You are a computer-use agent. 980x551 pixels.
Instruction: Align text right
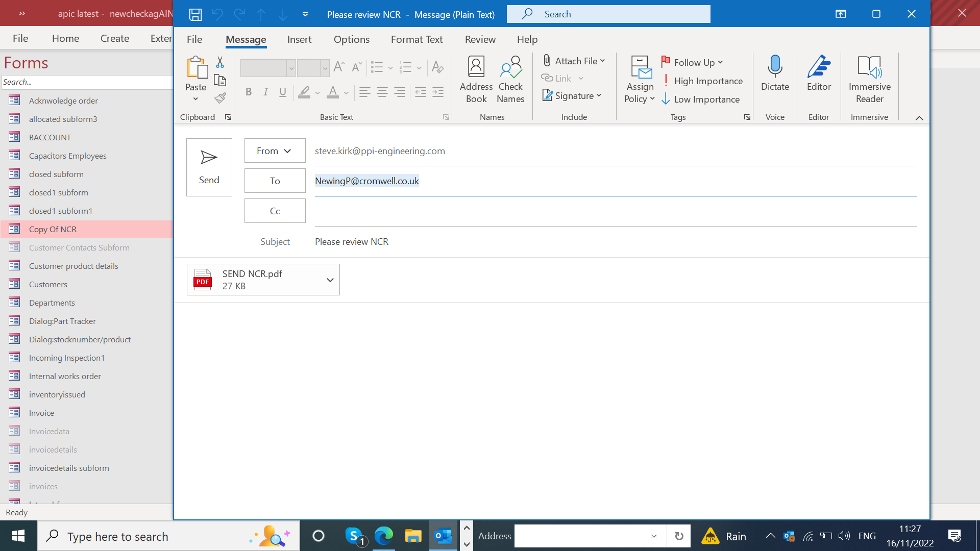click(400, 92)
